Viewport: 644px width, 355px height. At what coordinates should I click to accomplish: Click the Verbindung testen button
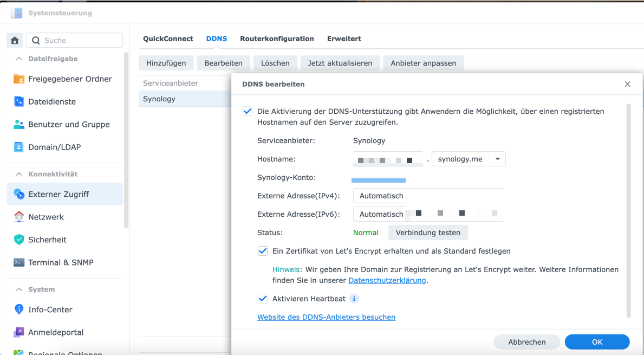[428, 233]
